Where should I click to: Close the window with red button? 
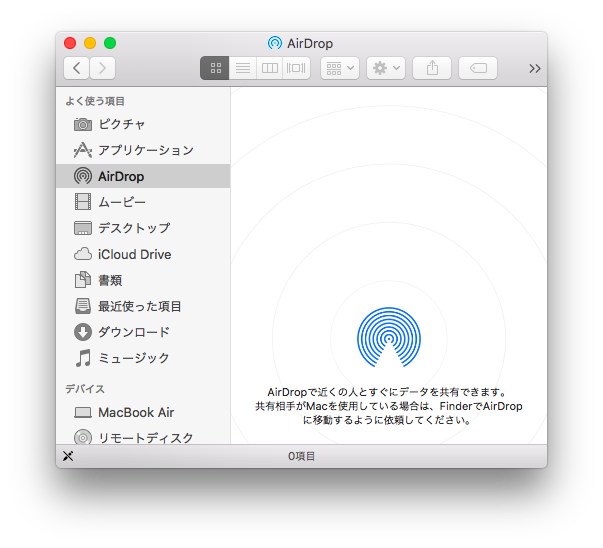(70, 43)
